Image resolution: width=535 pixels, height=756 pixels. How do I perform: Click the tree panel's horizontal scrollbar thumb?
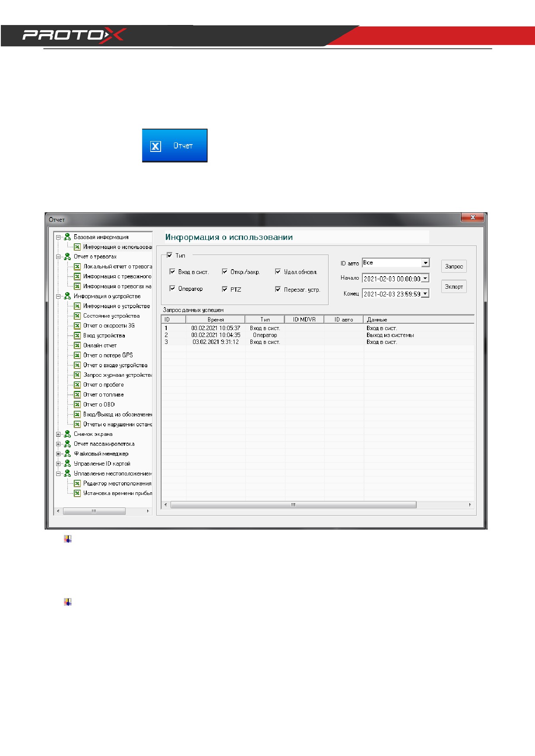coord(94,511)
